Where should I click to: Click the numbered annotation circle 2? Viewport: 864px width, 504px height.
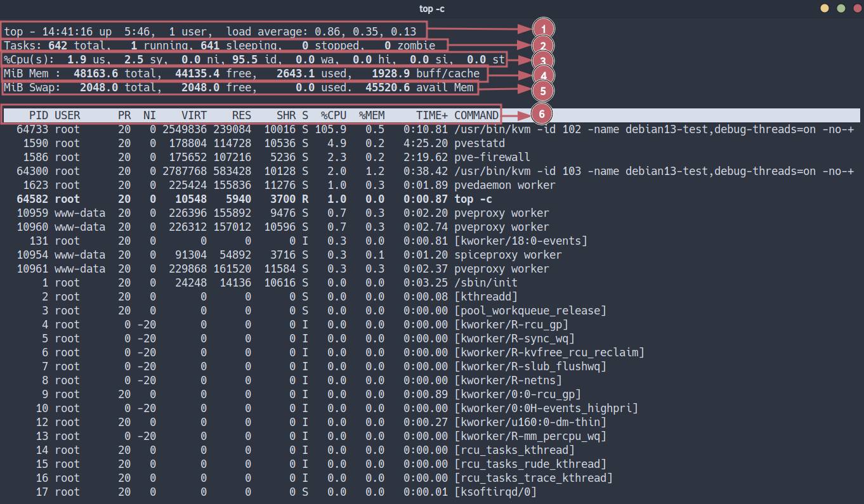click(543, 45)
